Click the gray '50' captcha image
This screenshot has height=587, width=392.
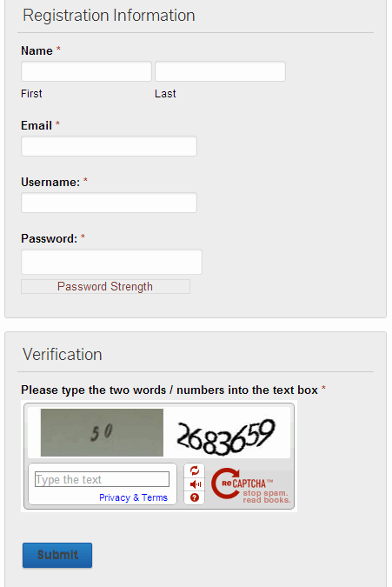click(x=102, y=432)
